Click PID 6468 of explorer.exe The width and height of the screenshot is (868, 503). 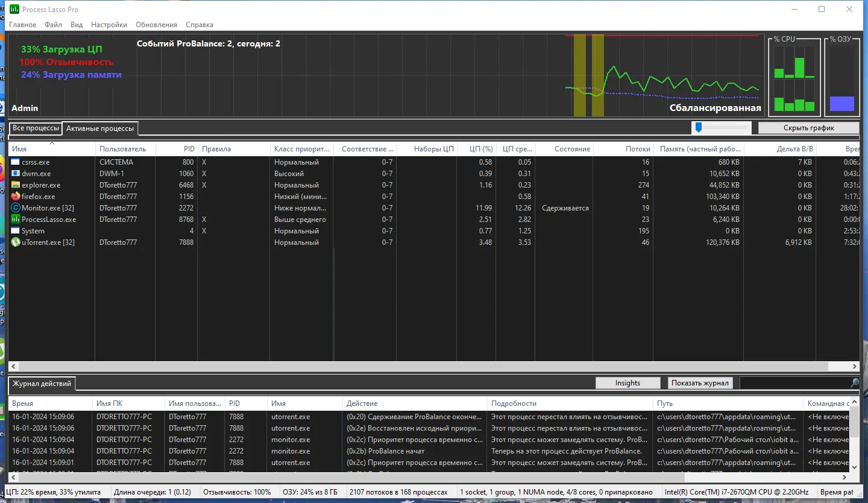click(x=186, y=185)
